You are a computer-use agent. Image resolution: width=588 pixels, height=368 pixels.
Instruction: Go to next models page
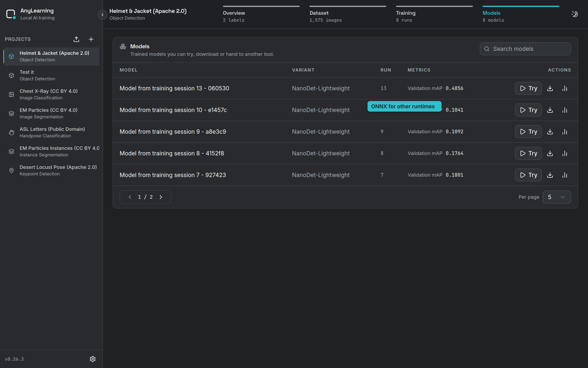click(x=161, y=197)
